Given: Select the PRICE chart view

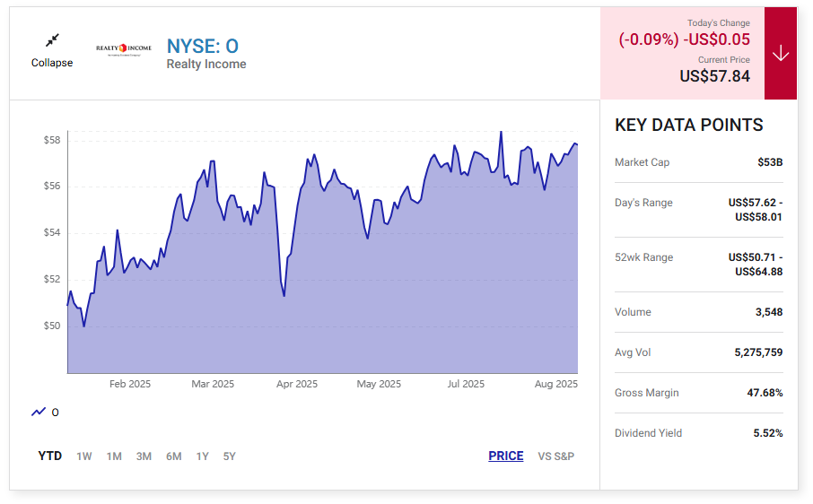Looking at the screenshot, I should 505,456.
